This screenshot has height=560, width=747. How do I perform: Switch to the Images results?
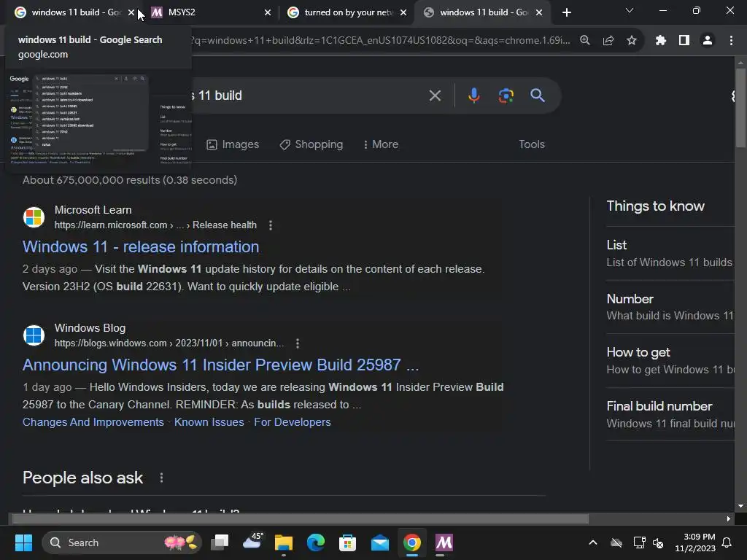click(233, 144)
